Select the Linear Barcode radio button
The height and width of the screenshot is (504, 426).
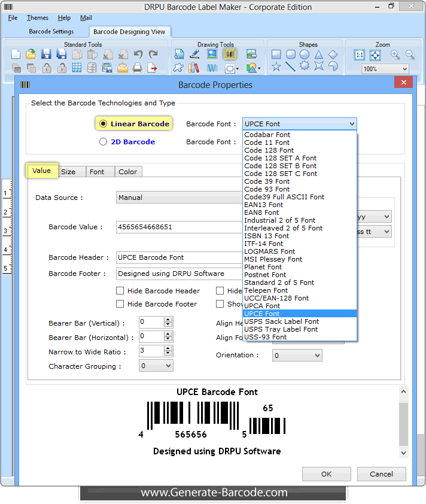104,124
